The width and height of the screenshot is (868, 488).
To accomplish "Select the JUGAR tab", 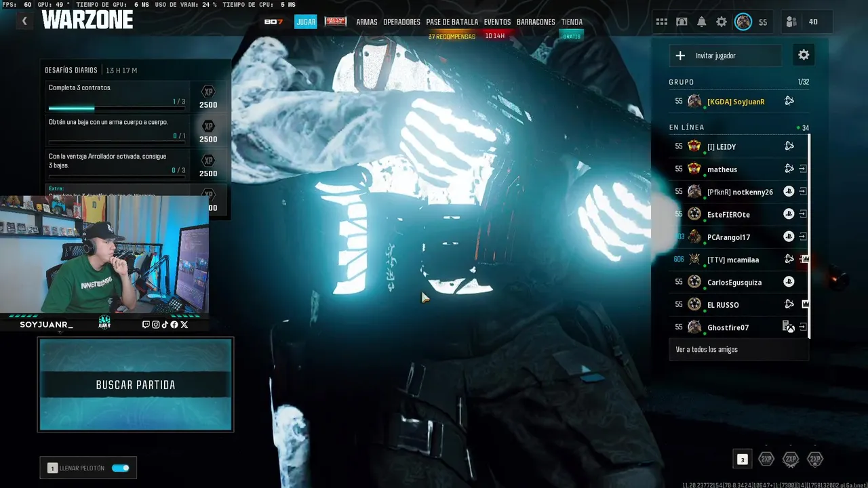I will pos(306,22).
